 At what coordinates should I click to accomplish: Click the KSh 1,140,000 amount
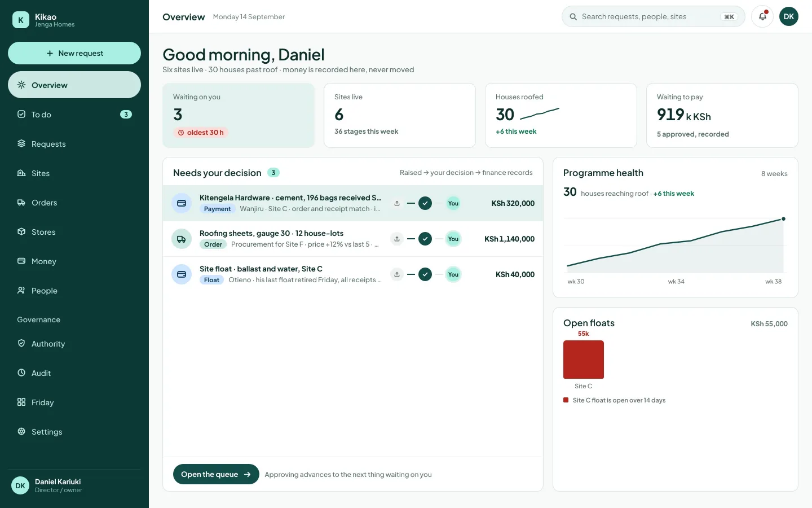pyautogui.click(x=509, y=239)
